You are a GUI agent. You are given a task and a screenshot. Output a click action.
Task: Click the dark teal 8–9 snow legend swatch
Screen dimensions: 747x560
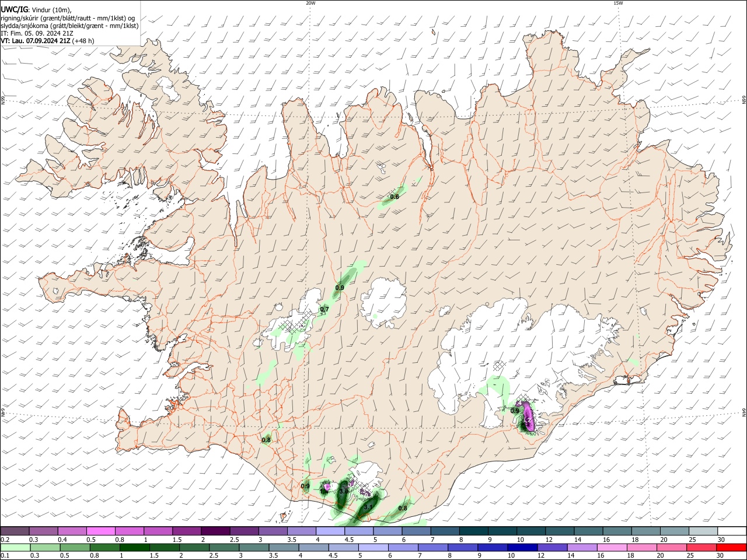pos(473,531)
